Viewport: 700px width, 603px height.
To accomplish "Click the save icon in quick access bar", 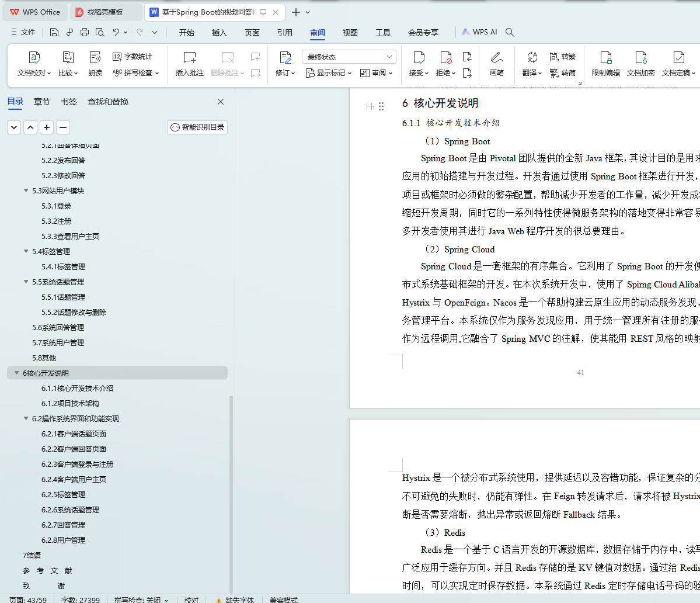I will pyautogui.click(x=54, y=32).
